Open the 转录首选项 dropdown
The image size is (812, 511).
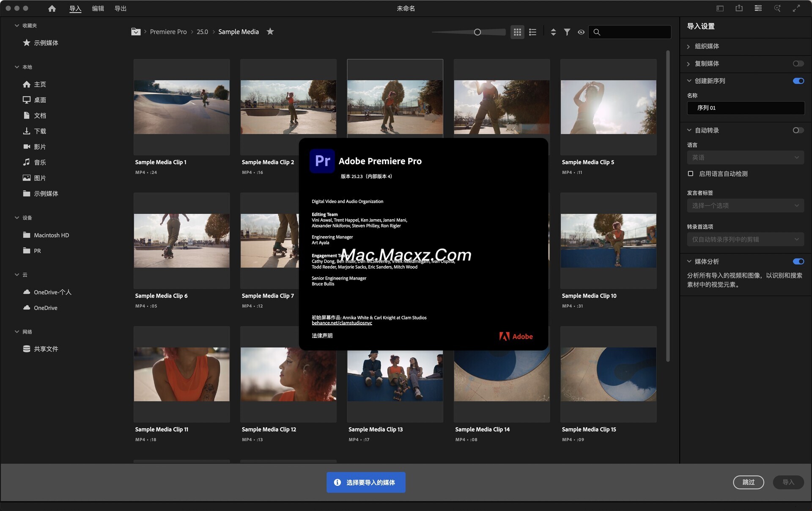point(746,239)
